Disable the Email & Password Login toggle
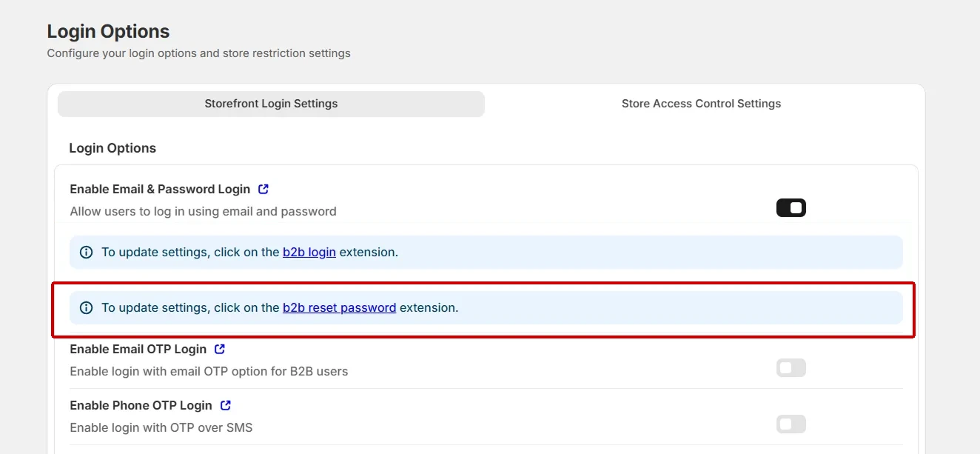Image resolution: width=980 pixels, height=454 pixels. click(791, 208)
